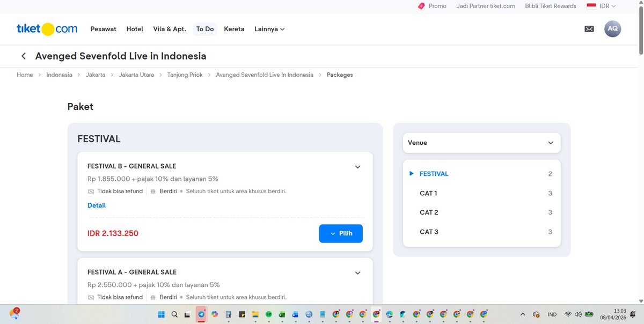Show hidden system tray icons
Image resolution: width=644 pixels, height=324 pixels.
[x=523, y=314]
